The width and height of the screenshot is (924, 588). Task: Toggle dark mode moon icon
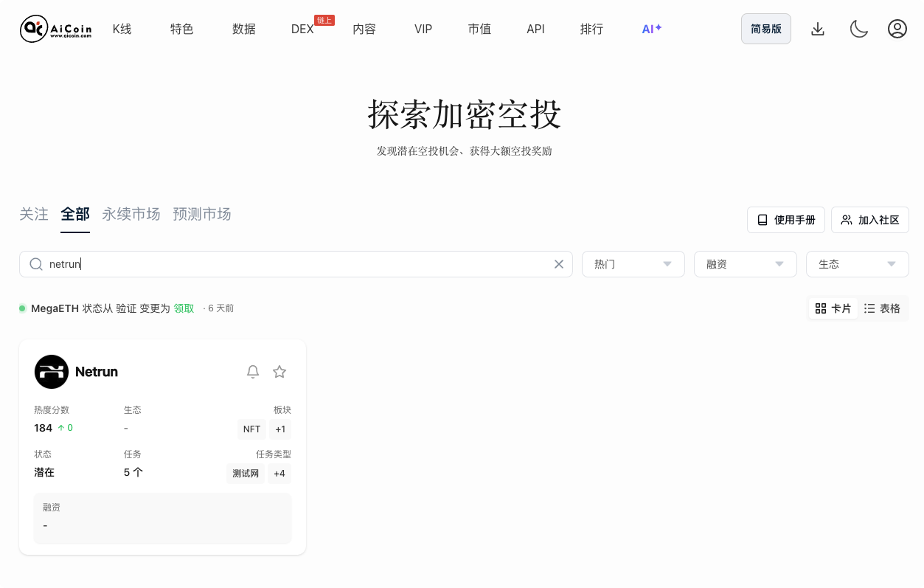[858, 29]
